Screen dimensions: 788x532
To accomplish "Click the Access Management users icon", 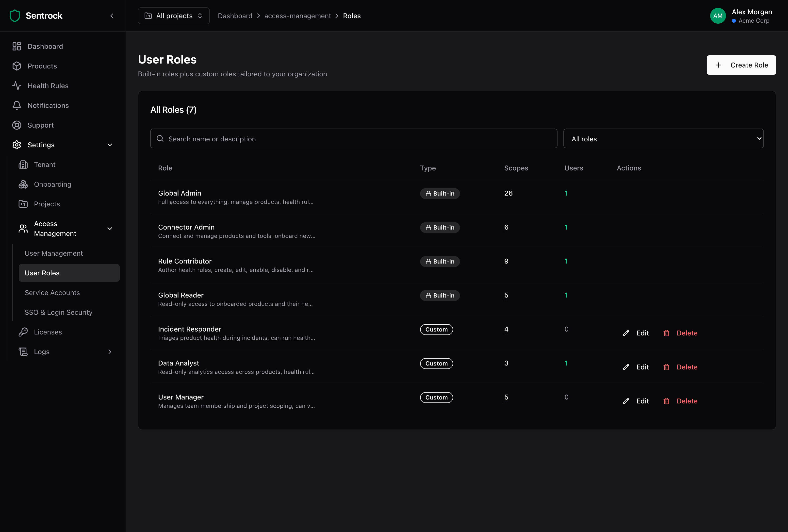I will click(23, 229).
